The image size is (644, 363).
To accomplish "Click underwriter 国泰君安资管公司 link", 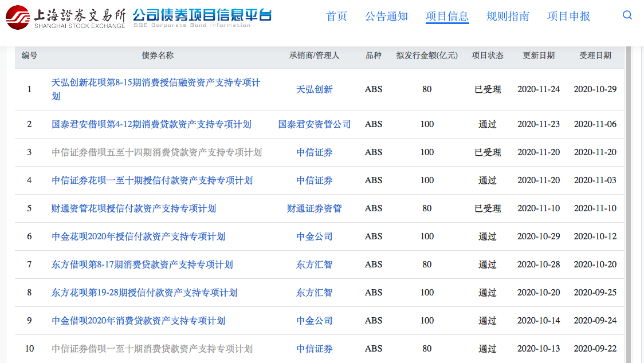I will 315,124.
